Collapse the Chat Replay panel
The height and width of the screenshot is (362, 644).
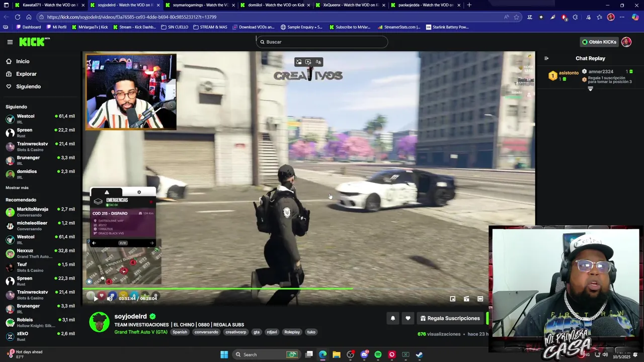[x=546, y=58]
